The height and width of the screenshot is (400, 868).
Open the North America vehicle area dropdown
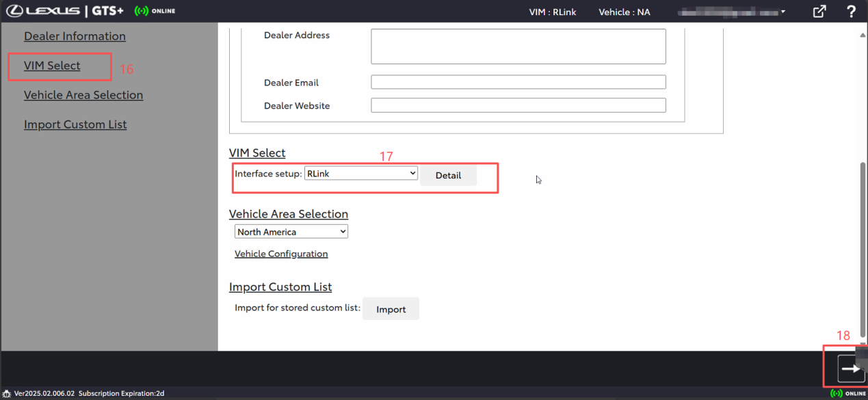(291, 232)
